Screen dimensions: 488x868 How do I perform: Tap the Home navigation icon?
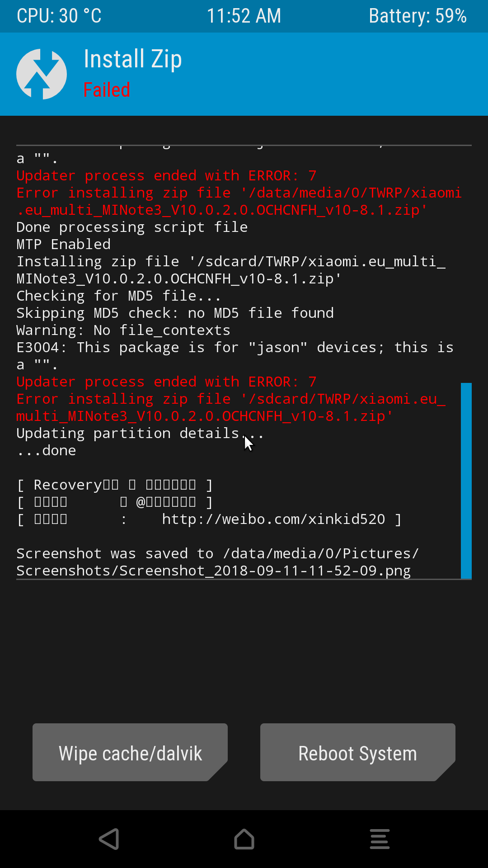point(244,839)
